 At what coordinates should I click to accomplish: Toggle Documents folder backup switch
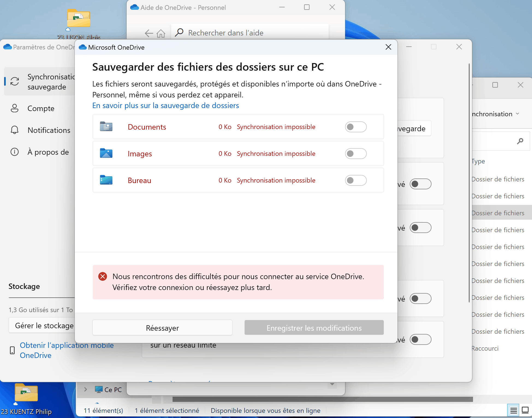tap(356, 127)
